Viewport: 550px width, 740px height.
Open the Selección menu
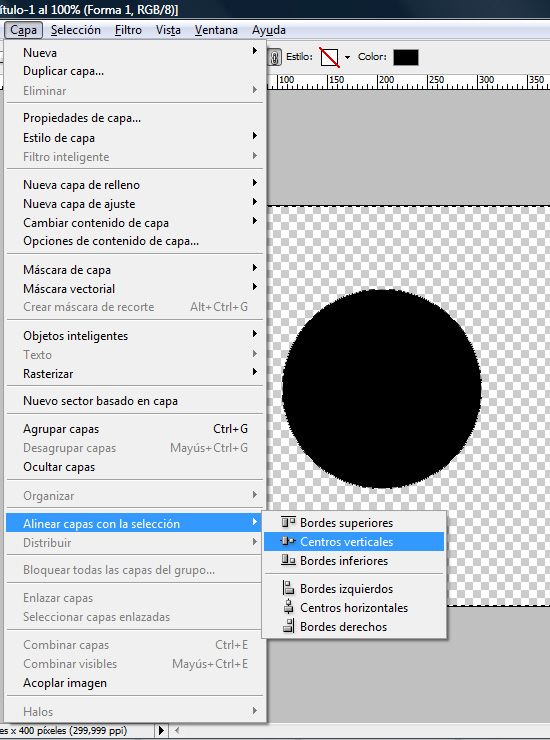click(76, 30)
